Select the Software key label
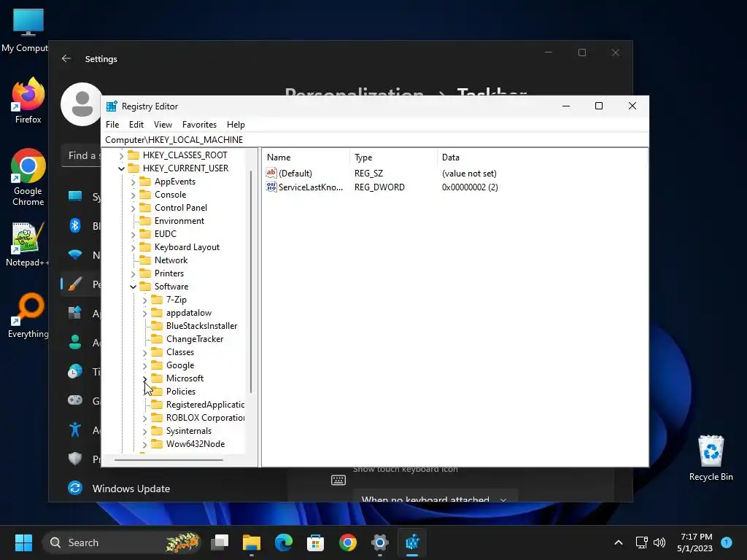747x560 pixels. (171, 286)
